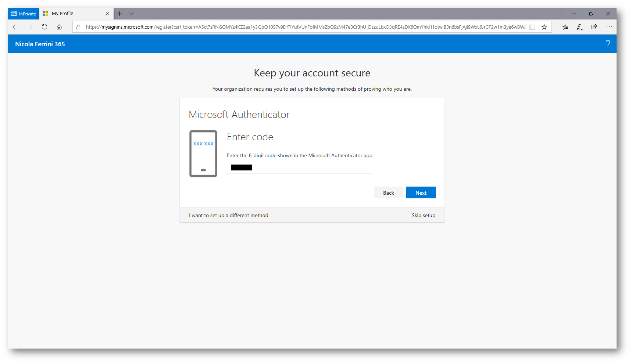Click 'I want to set up a different method'
This screenshot has width=632, height=364.
pyautogui.click(x=229, y=215)
